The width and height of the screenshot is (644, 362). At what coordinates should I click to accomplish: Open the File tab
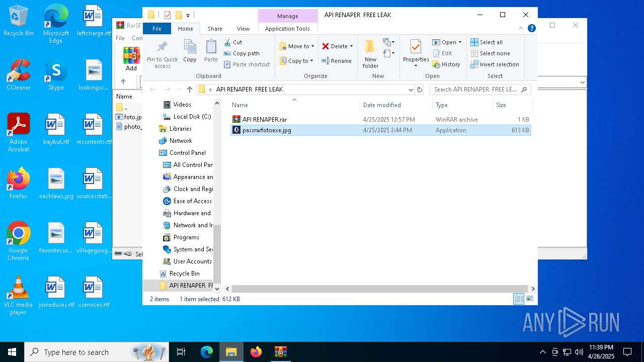click(157, 29)
